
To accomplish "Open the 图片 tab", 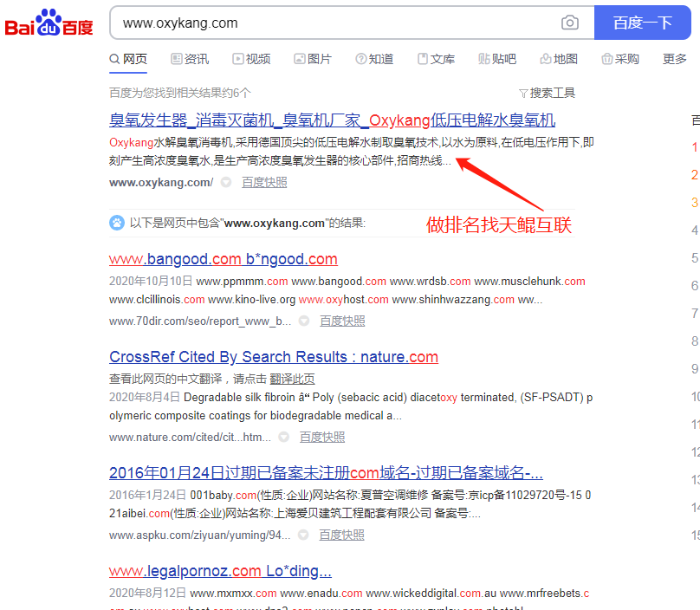I will click(313, 59).
